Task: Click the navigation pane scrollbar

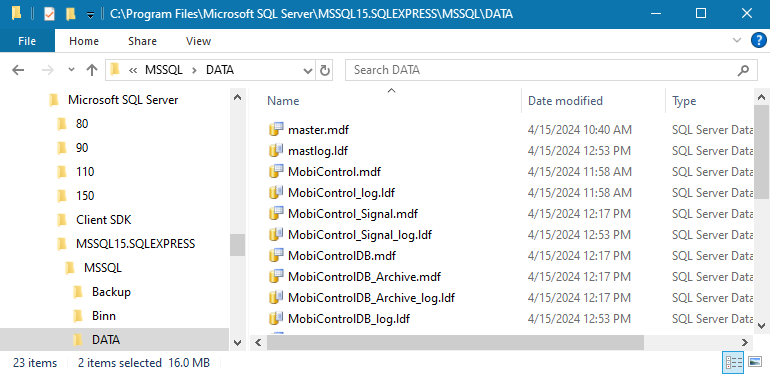Action: [237, 244]
